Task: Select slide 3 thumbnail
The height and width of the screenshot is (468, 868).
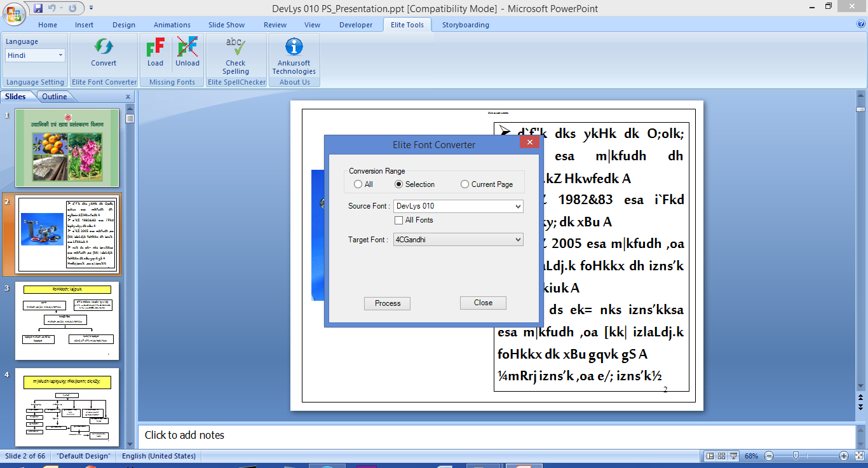Action: tap(67, 321)
